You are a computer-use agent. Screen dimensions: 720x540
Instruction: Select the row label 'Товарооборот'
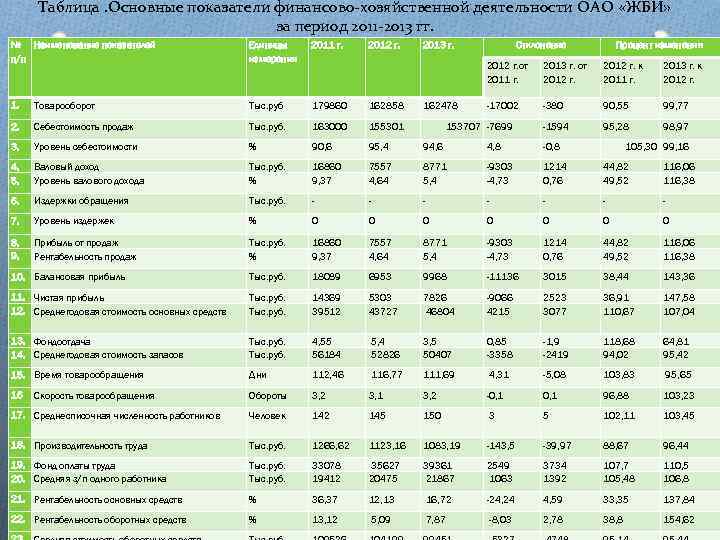pos(64,106)
